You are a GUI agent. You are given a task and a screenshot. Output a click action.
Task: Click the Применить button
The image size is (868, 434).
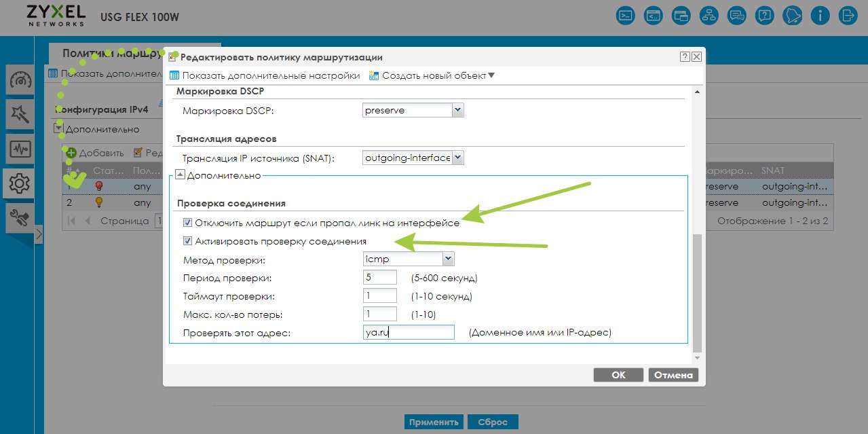point(434,422)
